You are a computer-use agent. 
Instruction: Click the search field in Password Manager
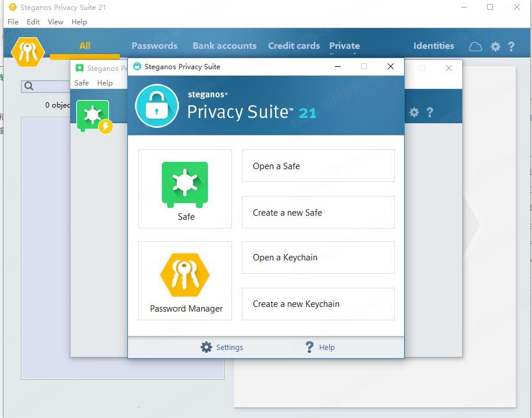tap(46, 86)
